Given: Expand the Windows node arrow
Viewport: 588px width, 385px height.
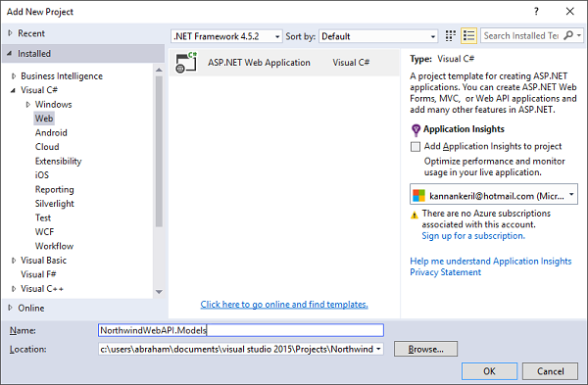Looking at the screenshot, I should (x=27, y=105).
